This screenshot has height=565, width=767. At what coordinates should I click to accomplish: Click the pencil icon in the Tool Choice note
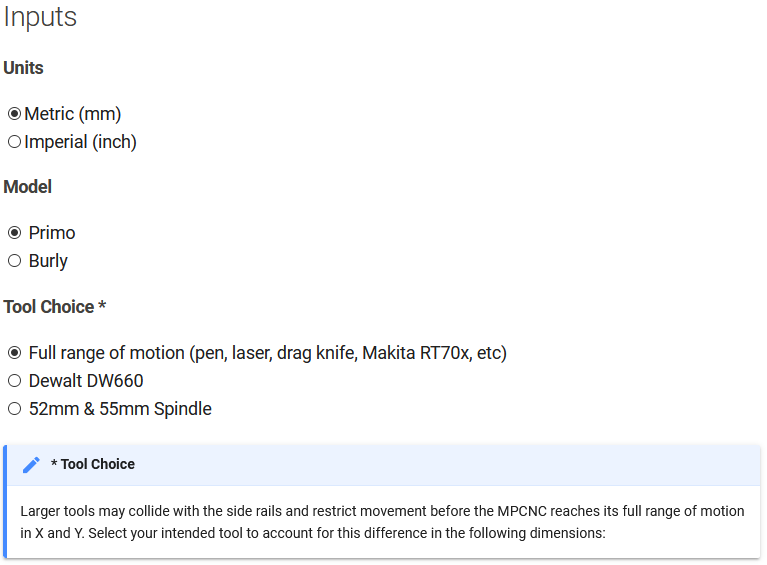pyautogui.click(x=31, y=465)
